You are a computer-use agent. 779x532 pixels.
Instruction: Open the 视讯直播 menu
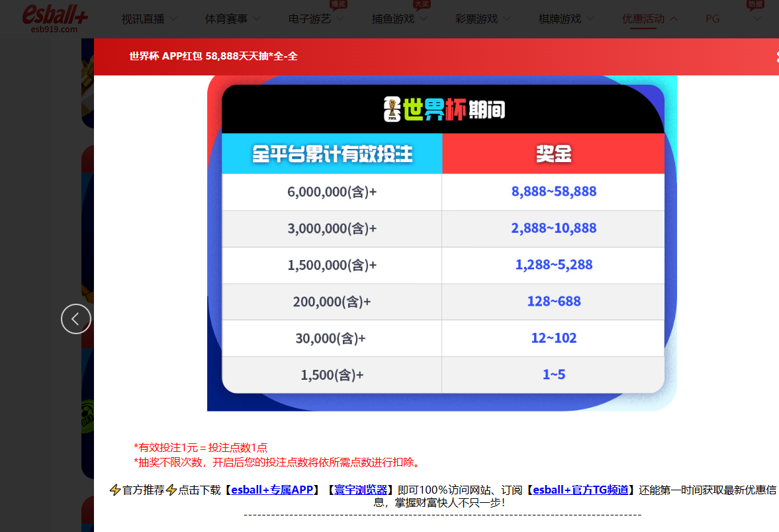143,19
